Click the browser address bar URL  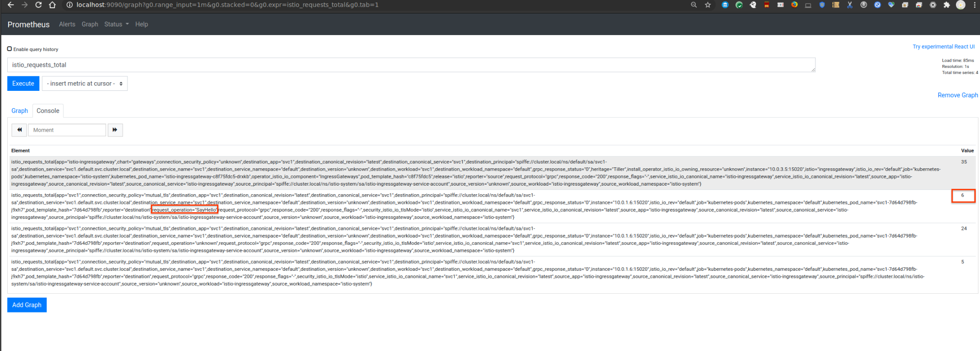pyautogui.click(x=228, y=5)
